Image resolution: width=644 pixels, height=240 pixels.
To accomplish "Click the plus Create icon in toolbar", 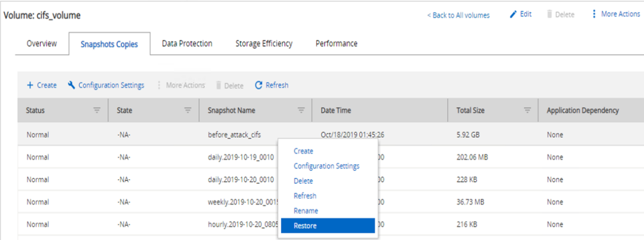I will pos(30,85).
